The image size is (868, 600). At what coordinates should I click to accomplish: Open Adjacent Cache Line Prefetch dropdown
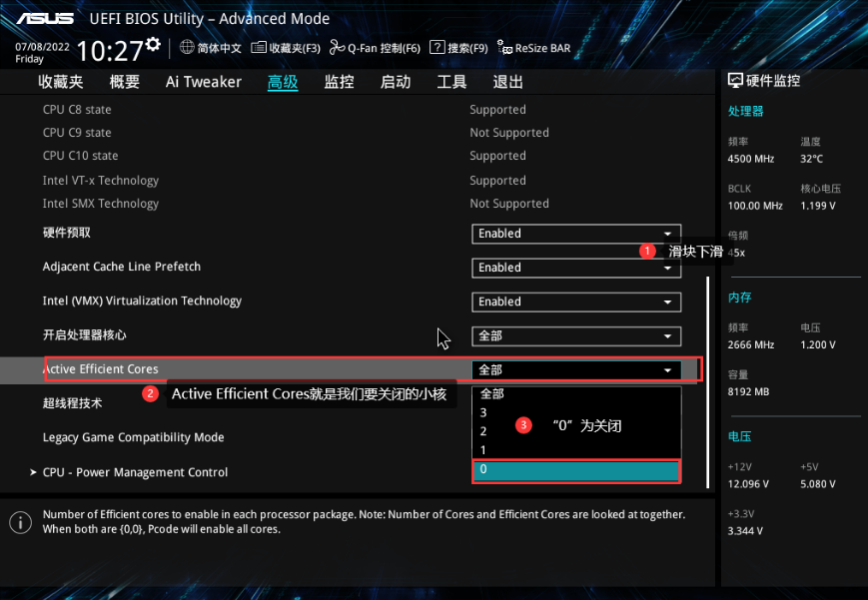(576, 268)
